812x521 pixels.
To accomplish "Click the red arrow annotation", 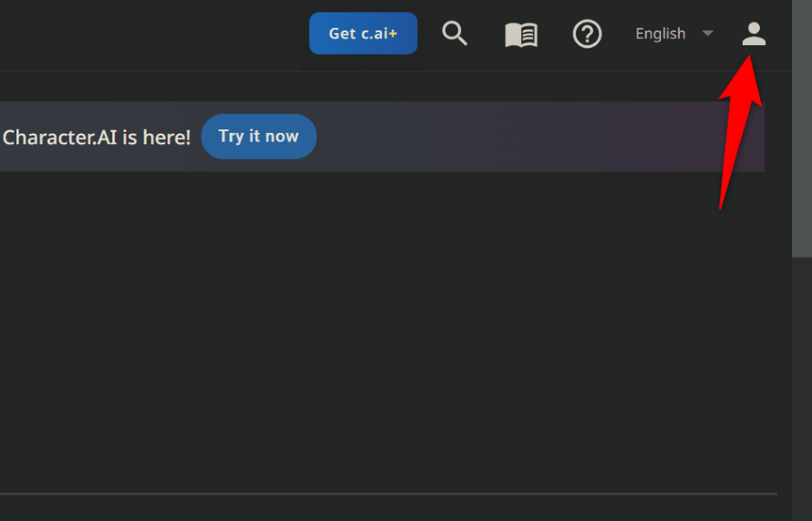I will click(x=738, y=130).
